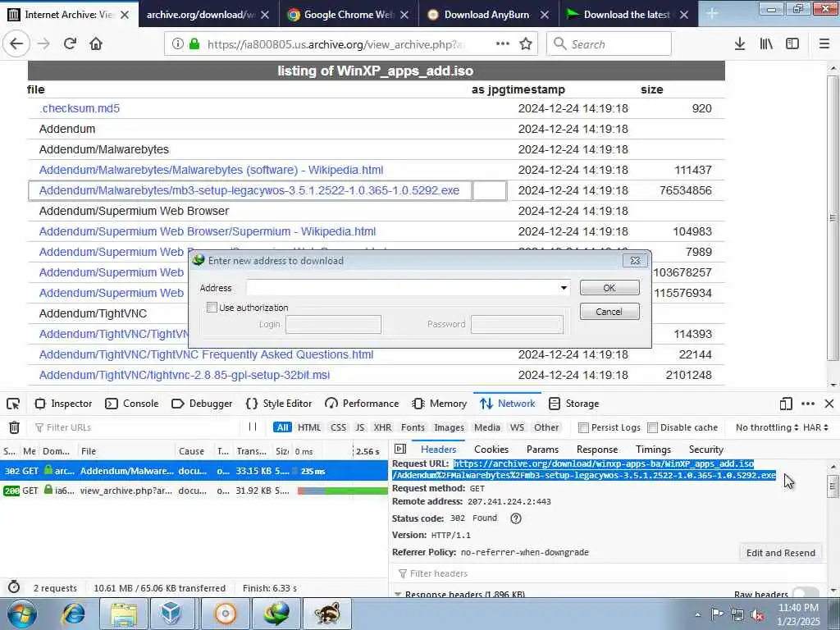This screenshot has width=840, height=630.
Task: Open the Windows Start button
Action: pos(21,614)
